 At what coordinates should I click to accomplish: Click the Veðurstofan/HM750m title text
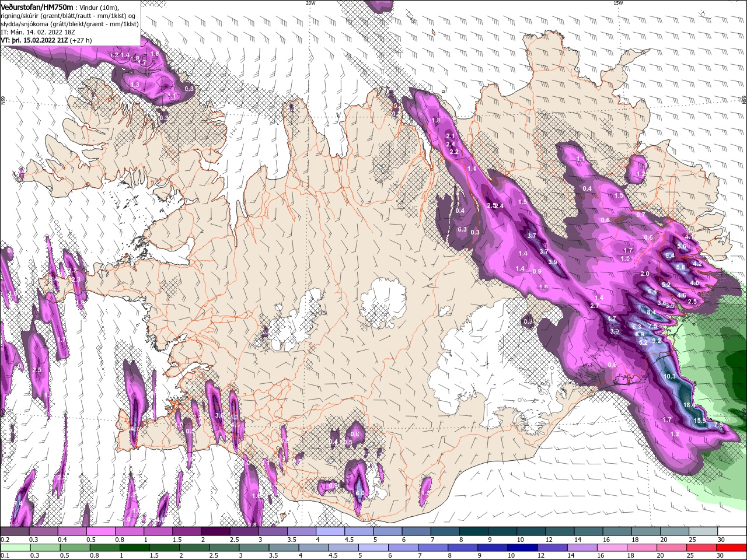click(x=37, y=7)
